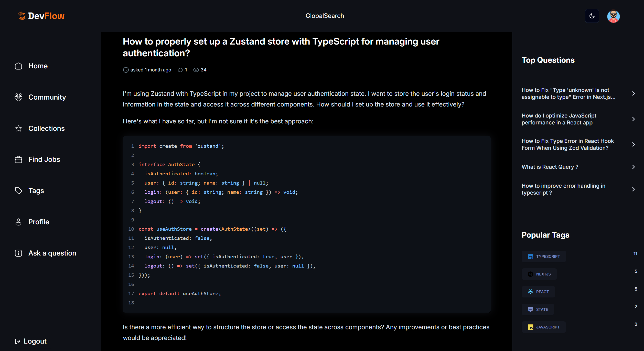The image size is (644, 351).
Task: Click the Ask a question icon
Action: pos(18,253)
